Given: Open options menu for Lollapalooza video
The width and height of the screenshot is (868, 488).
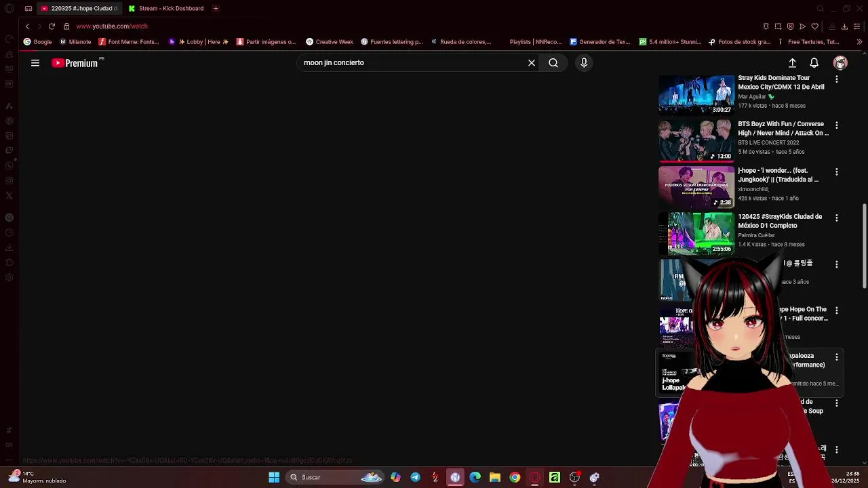Looking at the screenshot, I should [837, 357].
